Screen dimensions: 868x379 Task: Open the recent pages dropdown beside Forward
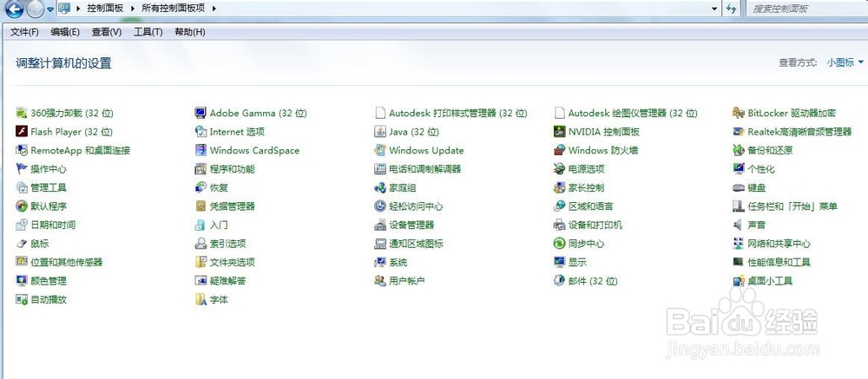tap(50, 9)
